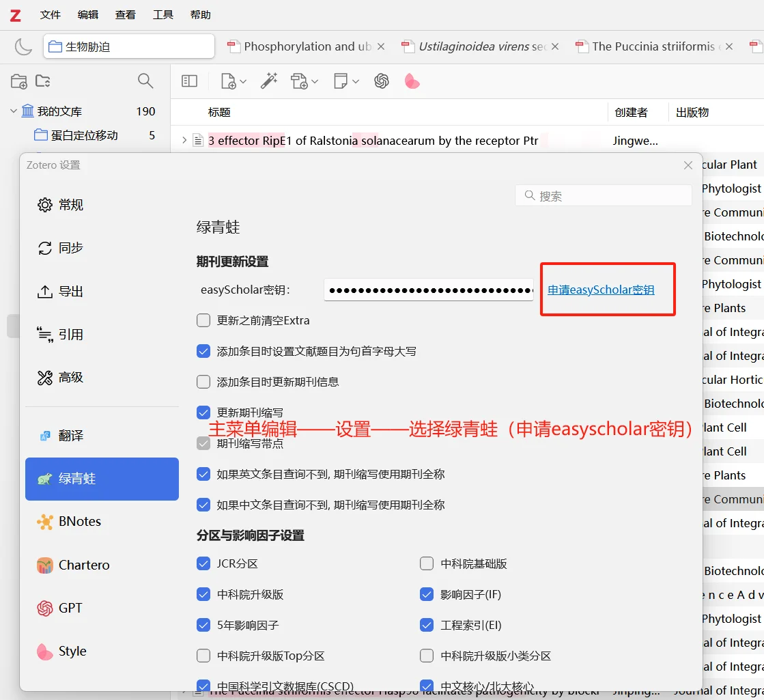The height and width of the screenshot is (700, 764).
Task: Enable the 中科院基础版 checkbox
Action: (x=426, y=563)
